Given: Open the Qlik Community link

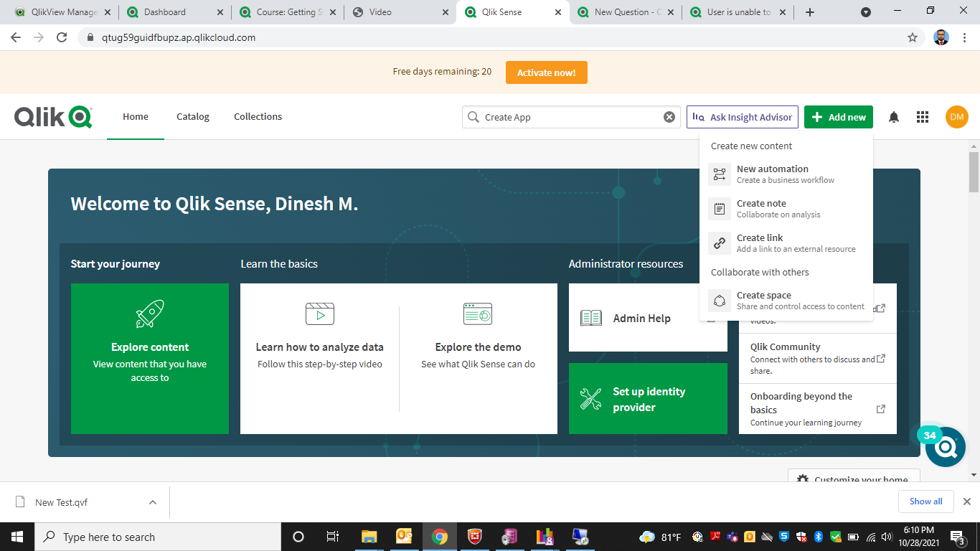Looking at the screenshot, I should tap(818, 359).
